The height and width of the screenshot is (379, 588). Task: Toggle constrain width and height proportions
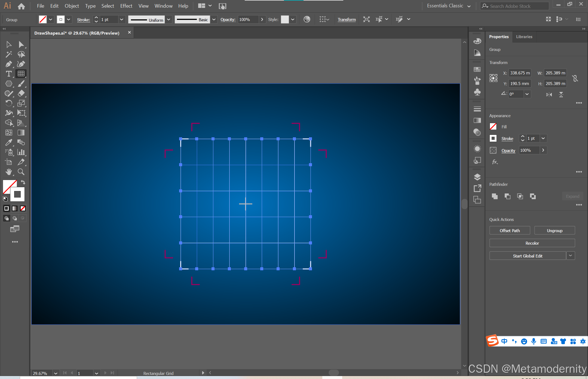(x=575, y=78)
